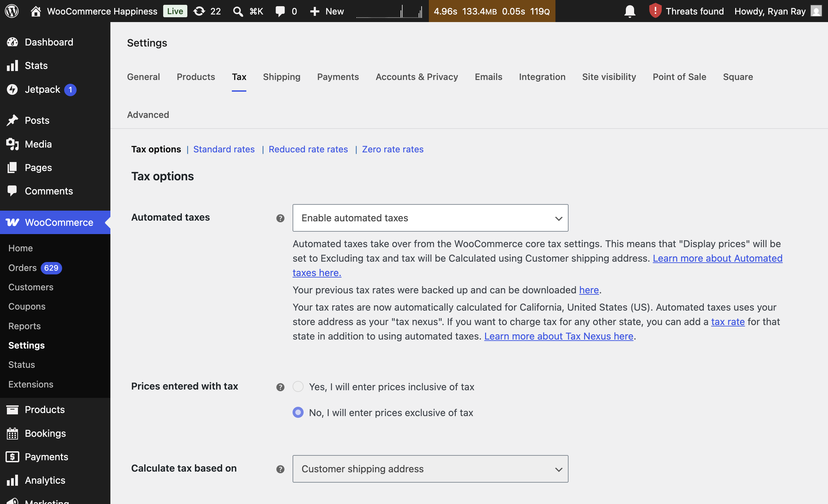Open the Advanced tab
828x504 pixels.
click(148, 115)
